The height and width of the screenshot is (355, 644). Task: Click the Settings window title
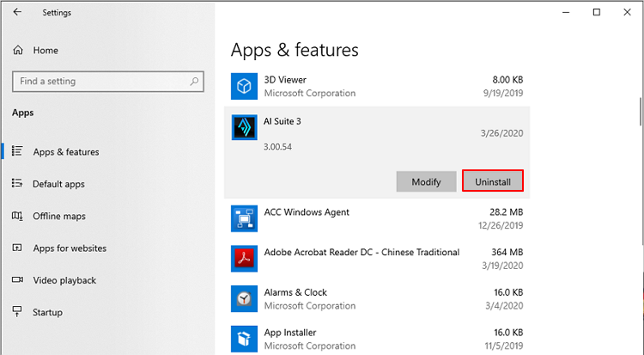[x=57, y=13]
